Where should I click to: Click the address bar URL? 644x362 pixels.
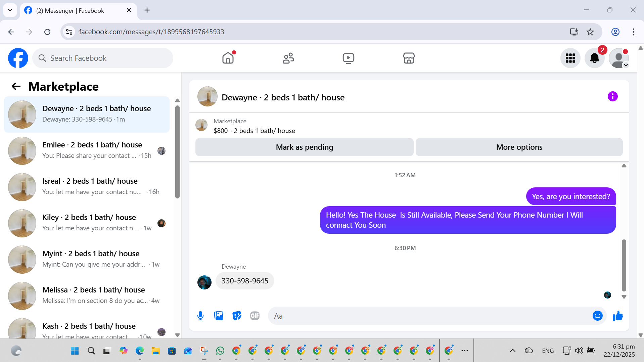pos(151,32)
